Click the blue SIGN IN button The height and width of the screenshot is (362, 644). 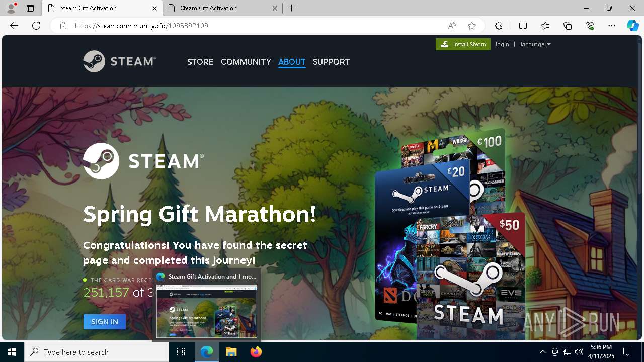click(105, 322)
